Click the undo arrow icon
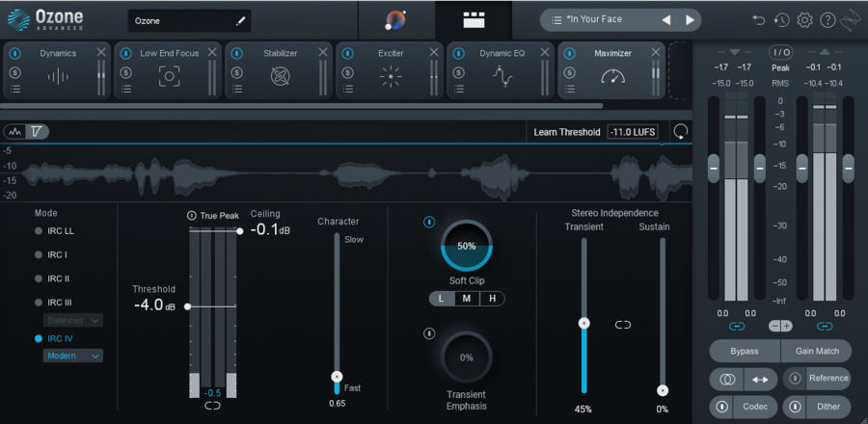868x424 pixels. 759,20
